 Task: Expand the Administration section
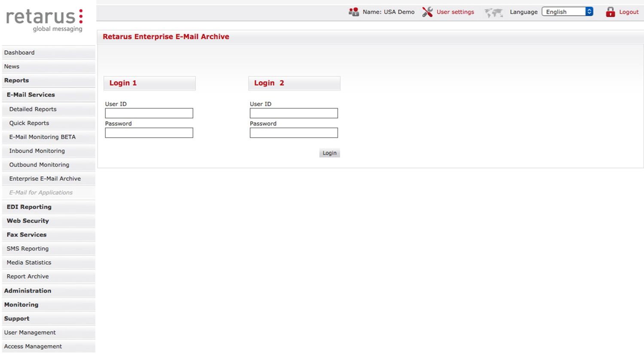pos(49,290)
